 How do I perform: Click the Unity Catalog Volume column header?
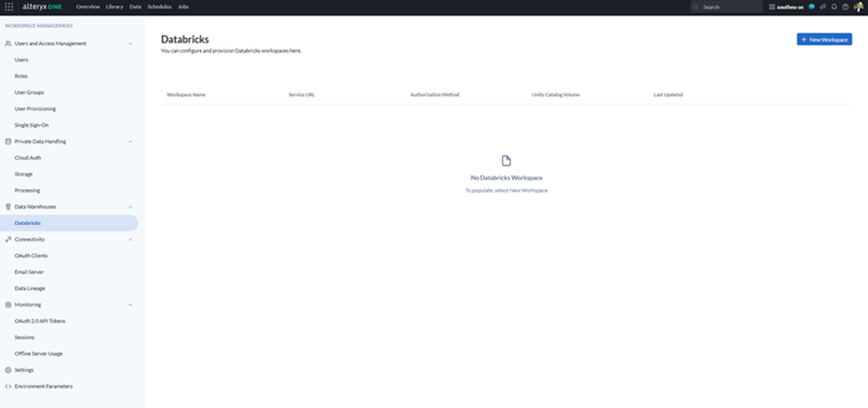(556, 95)
